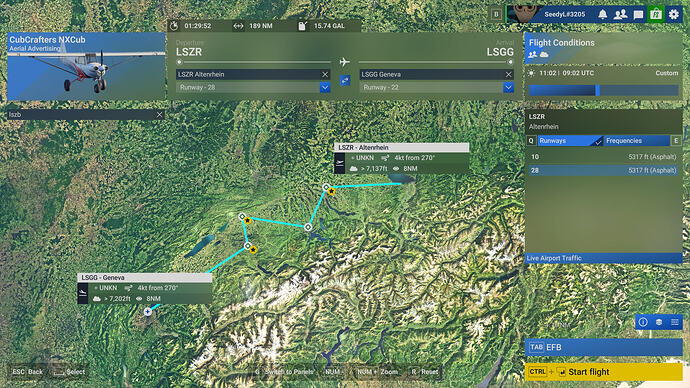Click the Custom time setting label

[x=667, y=73]
